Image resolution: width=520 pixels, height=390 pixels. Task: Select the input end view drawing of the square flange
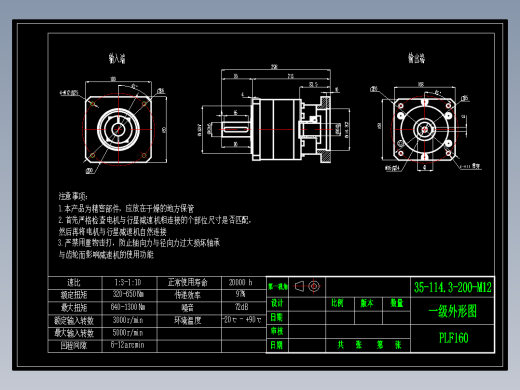point(119,130)
